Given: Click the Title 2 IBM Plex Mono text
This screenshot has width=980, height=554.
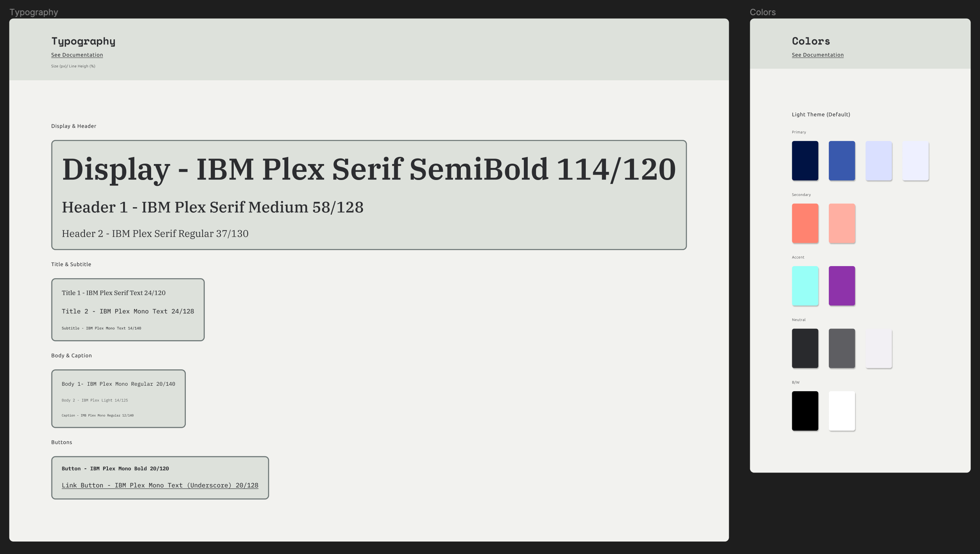Looking at the screenshot, I should [128, 311].
